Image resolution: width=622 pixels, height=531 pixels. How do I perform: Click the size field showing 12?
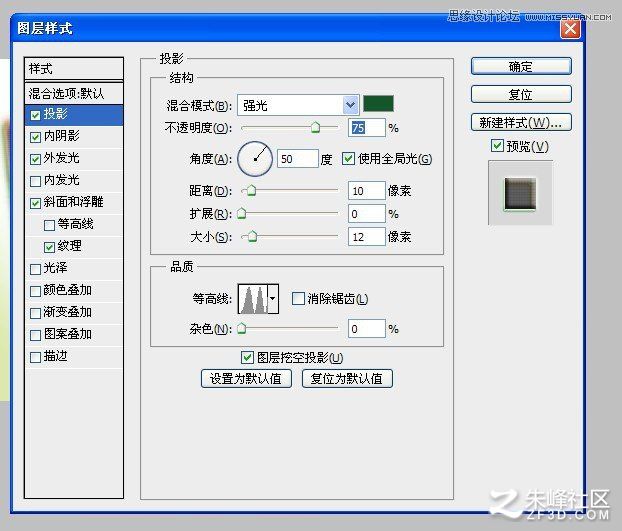click(367, 237)
